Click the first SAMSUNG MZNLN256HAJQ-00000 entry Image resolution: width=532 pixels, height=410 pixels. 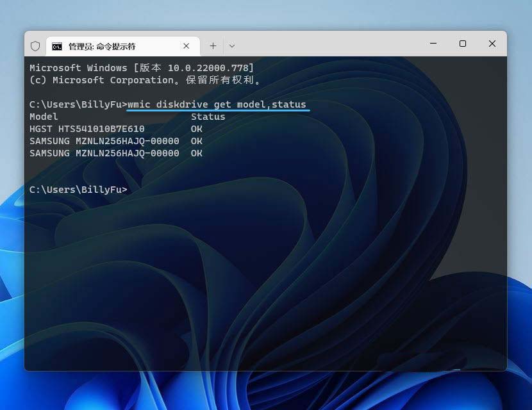[104, 141]
